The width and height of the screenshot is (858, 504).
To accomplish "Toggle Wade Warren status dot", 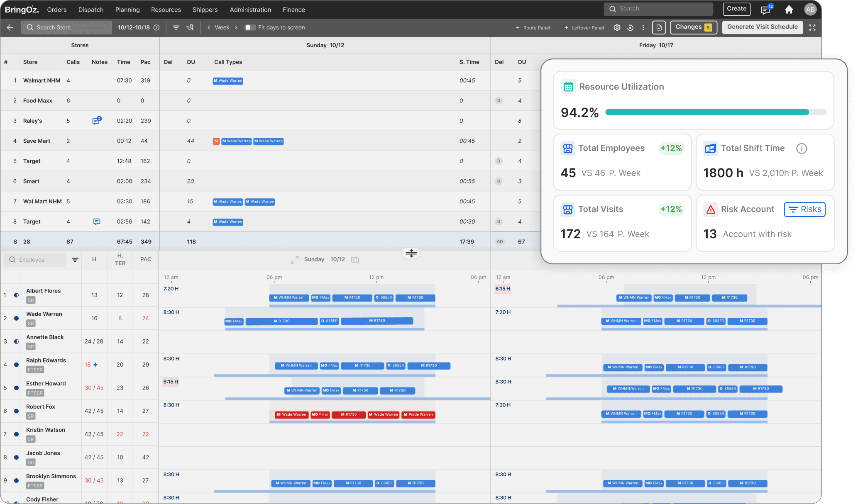I will [16, 318].
